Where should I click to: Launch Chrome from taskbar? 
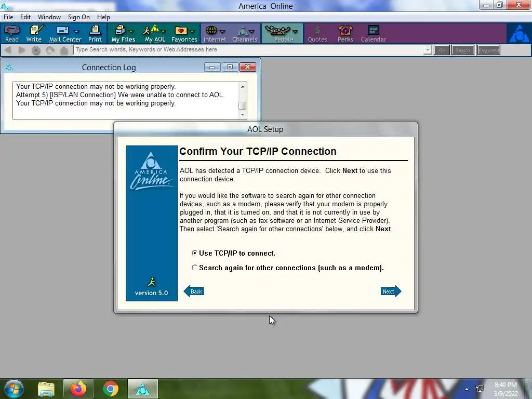coord(111,389)
